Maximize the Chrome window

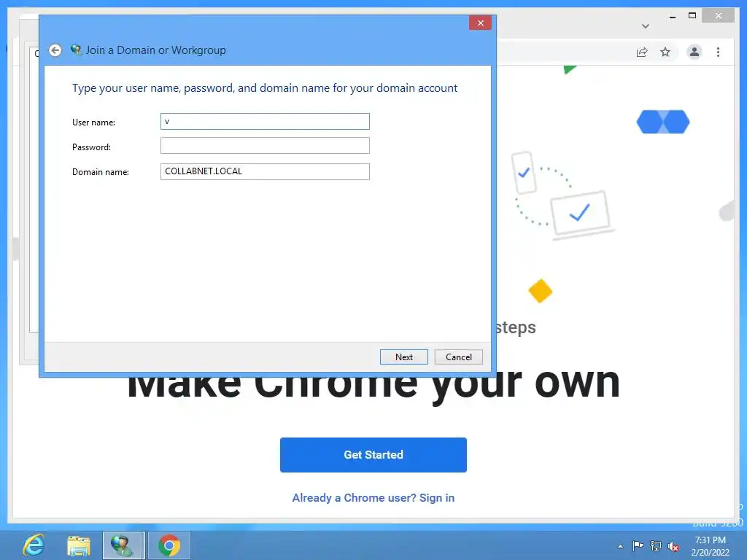[x=692, y=16]
